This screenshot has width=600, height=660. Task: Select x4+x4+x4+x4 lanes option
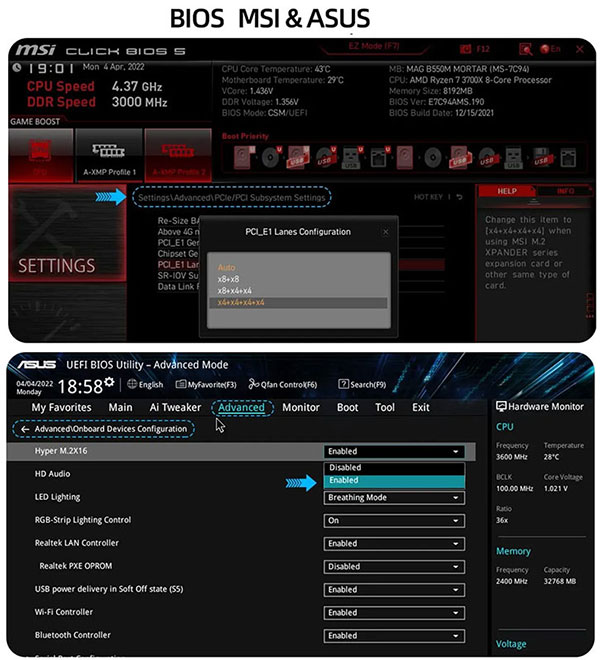pos(298,303)
